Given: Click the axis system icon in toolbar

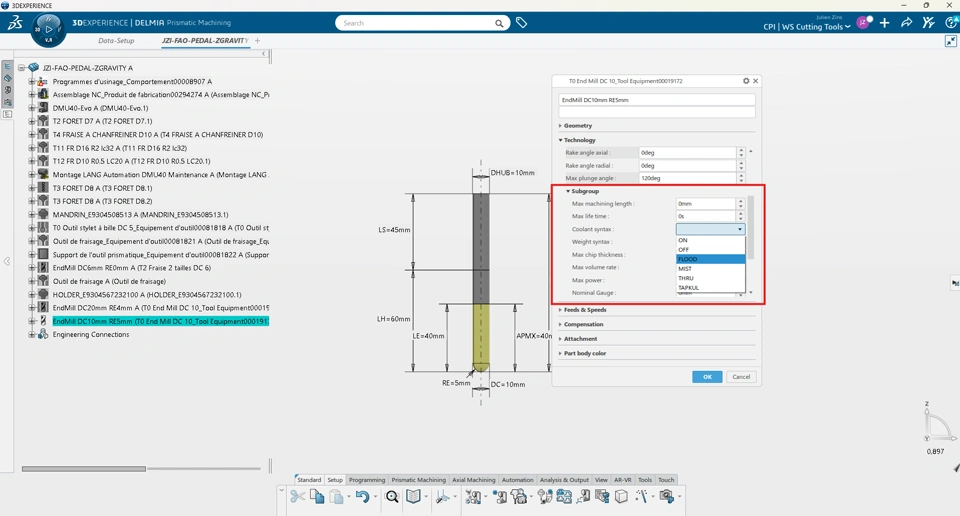Looking at the screenshot, I should click(x=442, y=497).
